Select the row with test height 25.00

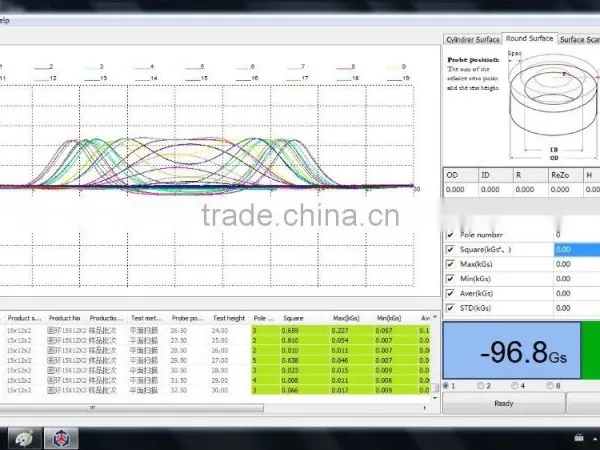pos(214,341)
